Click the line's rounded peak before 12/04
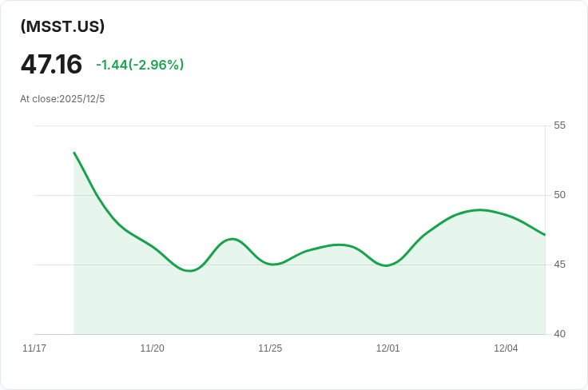The image size is (588, 390). [x=479, y=210]
